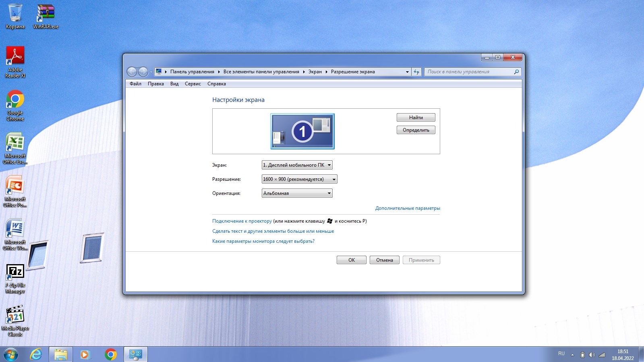Open the Сервис menu
Viewport: 644px width, 362px height.
pyautogui.click(x=193, y=84)
